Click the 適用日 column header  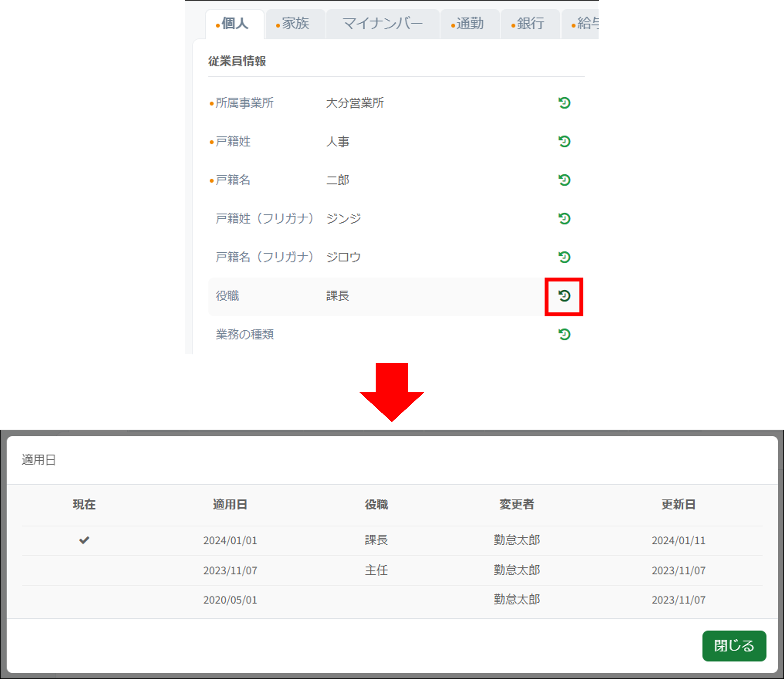[230, 504]
